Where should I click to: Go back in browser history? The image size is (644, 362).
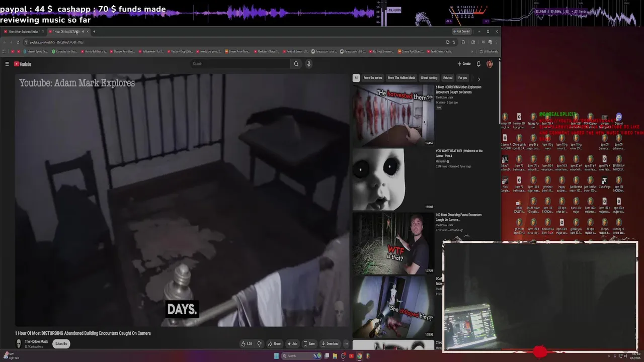[5, 42]
